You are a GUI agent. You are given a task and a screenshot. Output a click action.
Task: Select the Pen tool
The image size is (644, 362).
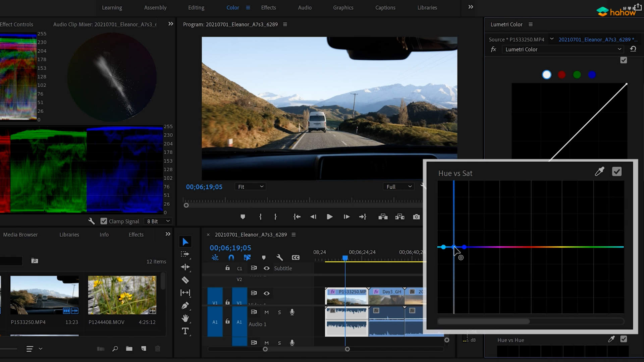pyautogui.click(x=185, y=306)
